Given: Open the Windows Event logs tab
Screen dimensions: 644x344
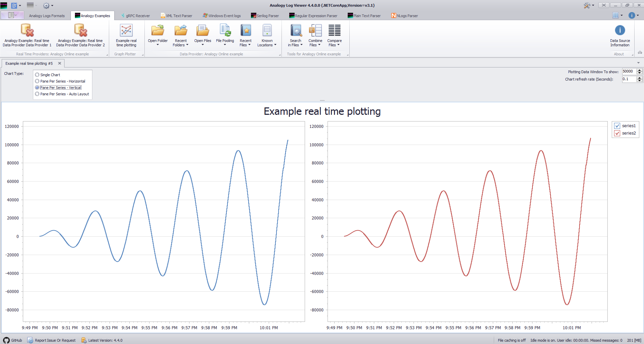Looking at the screenshot, I should pyautogui.click(x=222, y=15).
